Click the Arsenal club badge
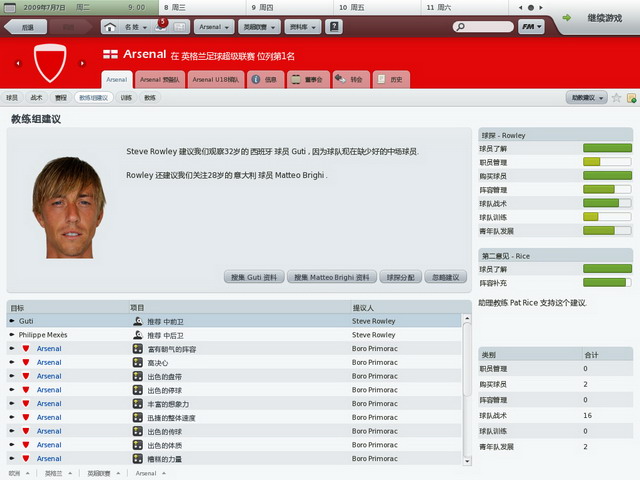Screen dimensions: 640x480 coord(49,63)
